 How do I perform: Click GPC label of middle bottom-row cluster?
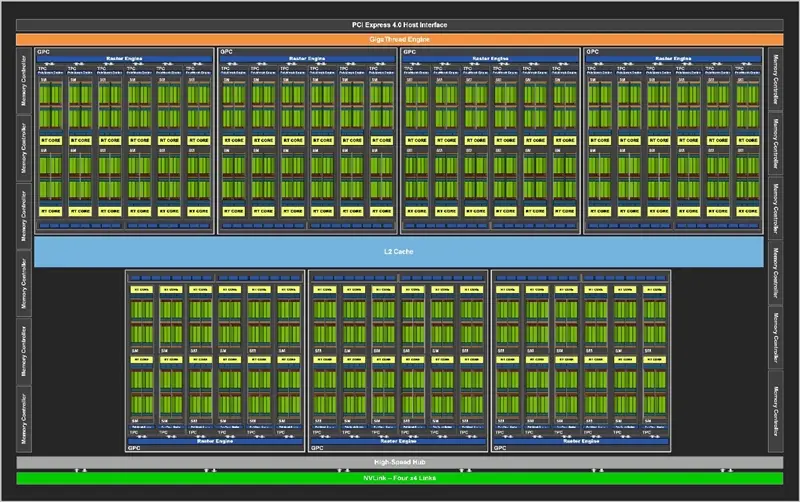pos(317,448)
